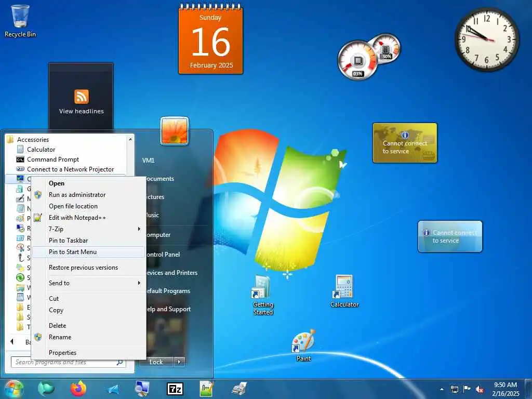Click the muted volume icon in system tray
The height and width of the screenshot is (399, 532).
pyautogui.click(x=480, y=389)
